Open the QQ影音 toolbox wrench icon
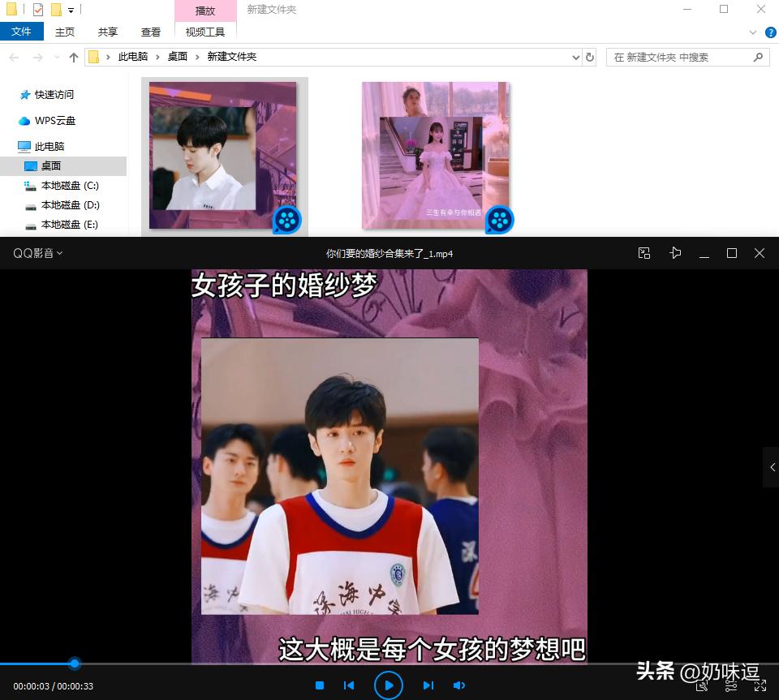The width and height of the screenshot is (779, 700). [x=702, y=685]
